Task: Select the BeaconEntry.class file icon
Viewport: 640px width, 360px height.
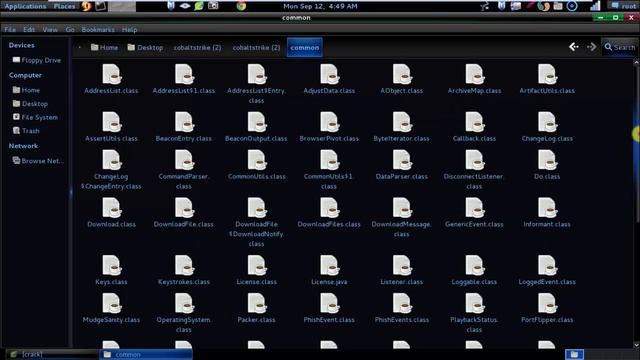Action: pos(184,122)
